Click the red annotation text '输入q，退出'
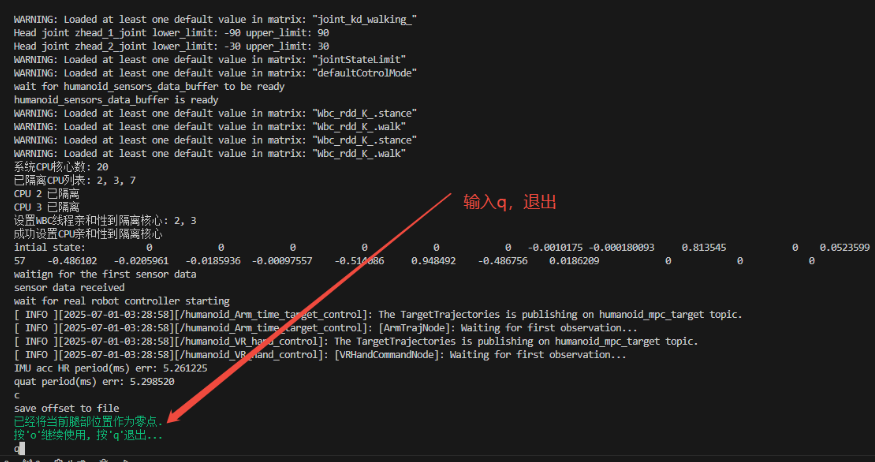Image resolution: width=875 pixels, height=462 pixels. pos(509,202)
